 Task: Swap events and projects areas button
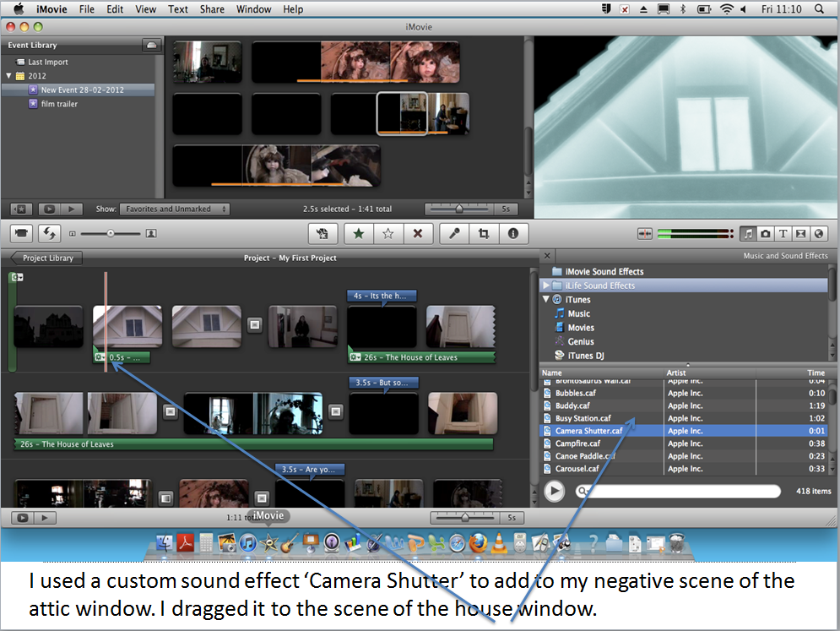pyautogui.click(x=49, y=233)
